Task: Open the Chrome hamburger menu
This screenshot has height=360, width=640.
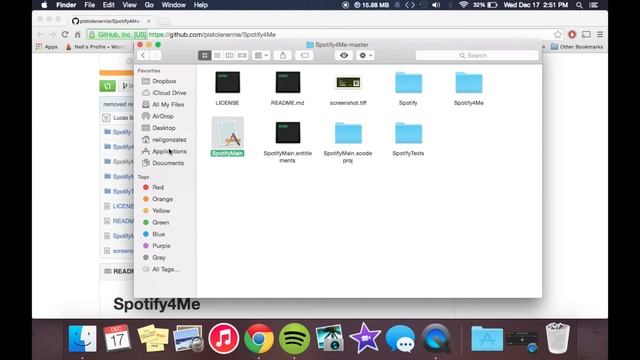Action: point(600,35)
